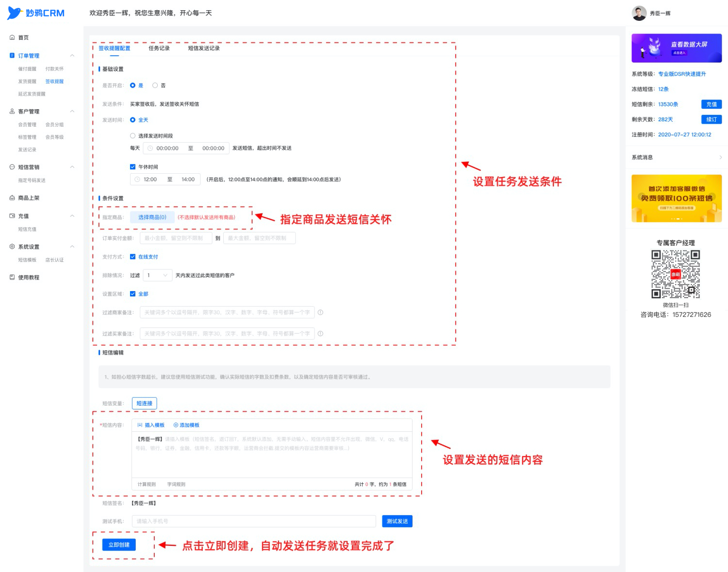
Task: Click the 首页 home icon in sidebar
Action: pos(12,37)
